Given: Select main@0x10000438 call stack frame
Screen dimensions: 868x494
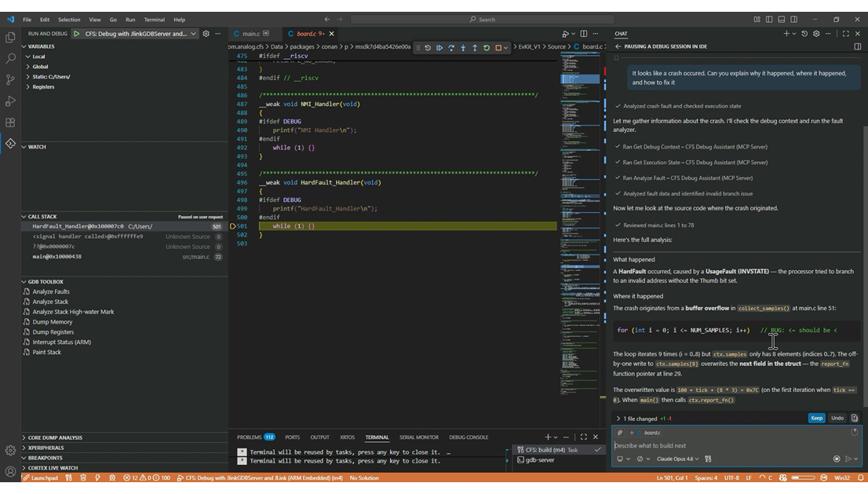Looking at the screenshot, I should (125, 257).
